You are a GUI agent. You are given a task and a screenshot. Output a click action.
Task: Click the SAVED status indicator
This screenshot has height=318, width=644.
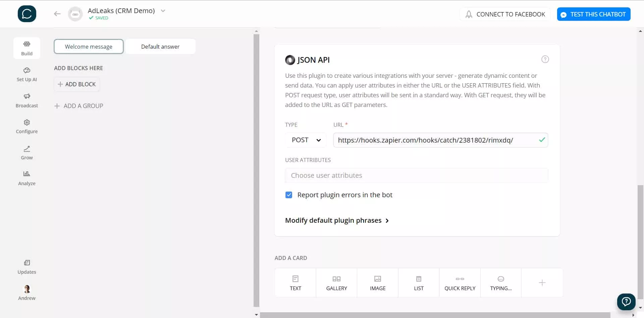[99, 18]
